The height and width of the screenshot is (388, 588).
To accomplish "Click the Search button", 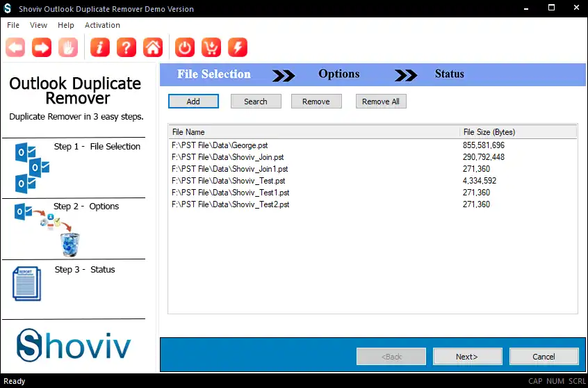I will point(256,102).
